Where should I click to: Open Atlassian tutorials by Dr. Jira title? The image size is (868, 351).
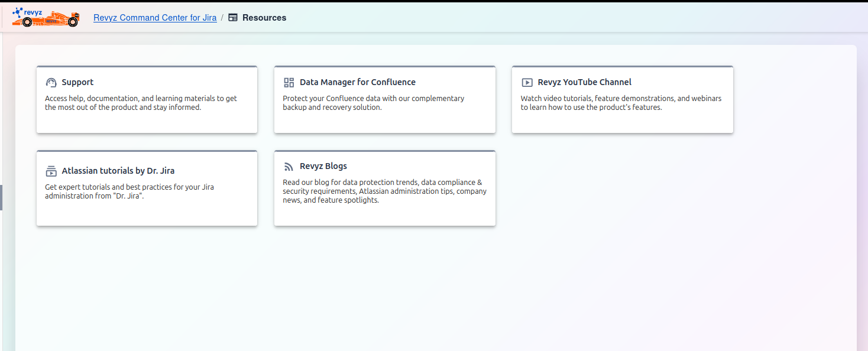point(118,171)
